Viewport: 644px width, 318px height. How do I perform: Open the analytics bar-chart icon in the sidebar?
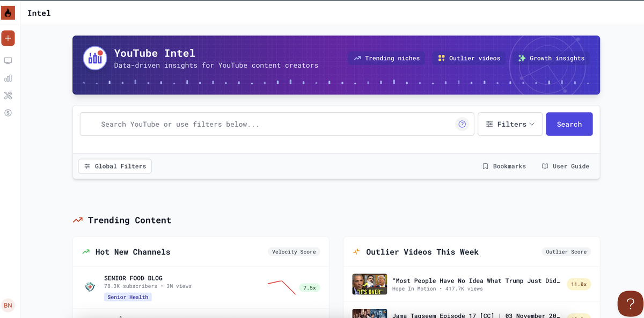(x=8, y=78)
